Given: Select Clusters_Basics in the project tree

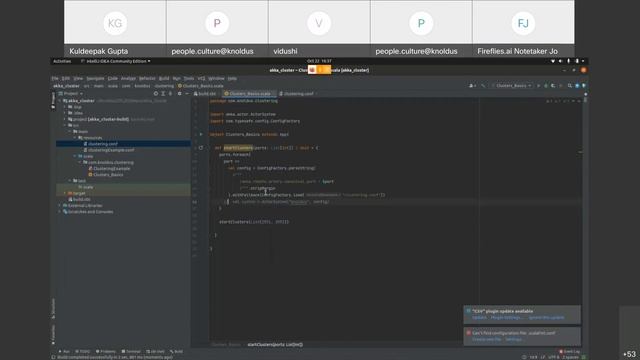Looking at the screenshot, I should click(106, 175).
